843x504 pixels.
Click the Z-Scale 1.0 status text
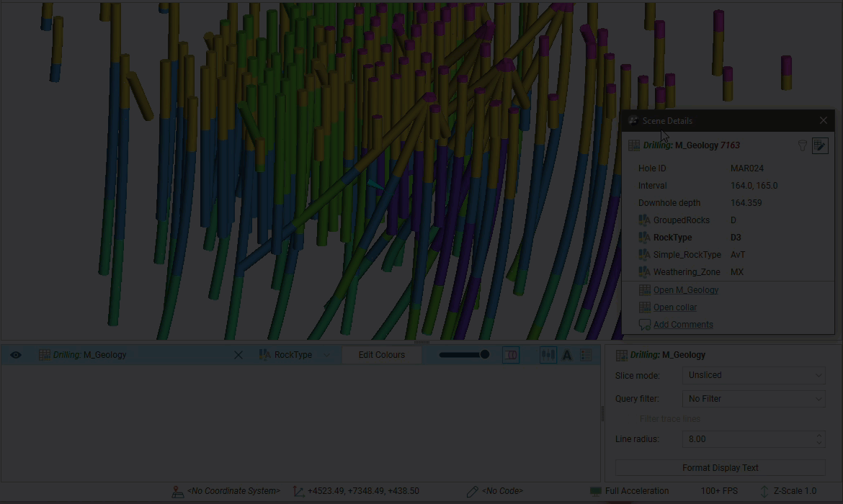[795, 491]
